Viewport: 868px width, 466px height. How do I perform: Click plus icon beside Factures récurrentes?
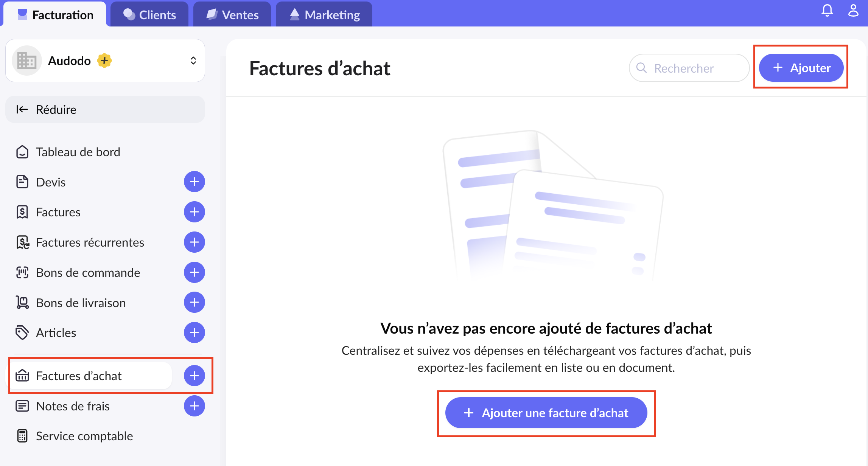194,242
